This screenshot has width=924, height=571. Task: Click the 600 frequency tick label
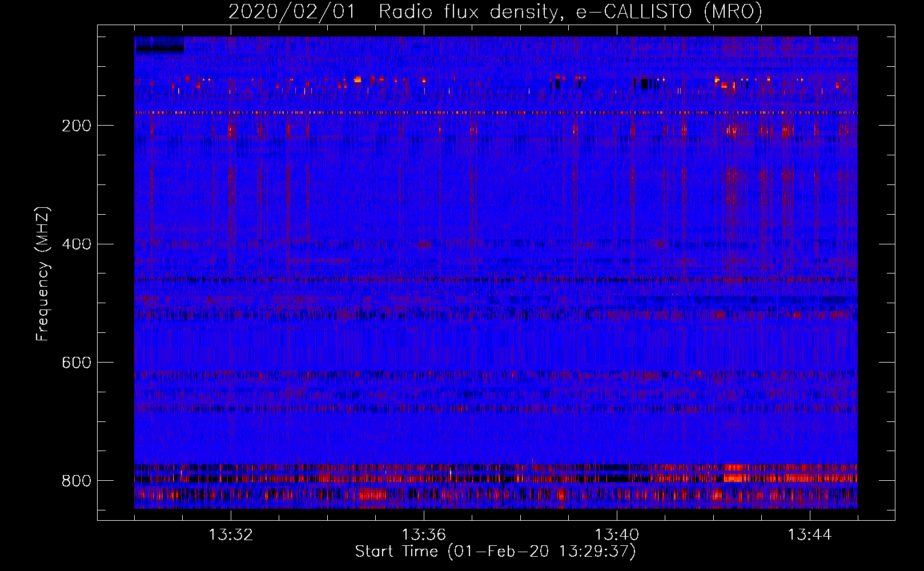(x=77, y=363)
